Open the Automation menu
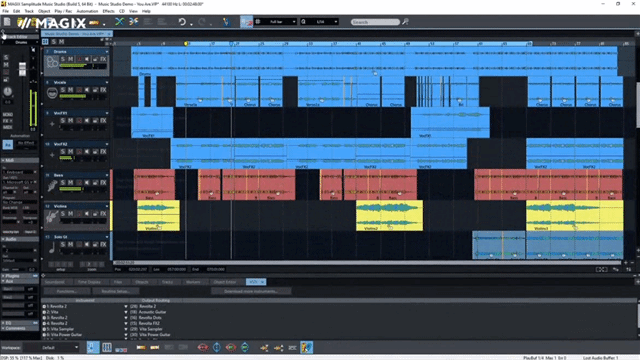The width and height of the screenshot is (640, 360). (87, 11)
